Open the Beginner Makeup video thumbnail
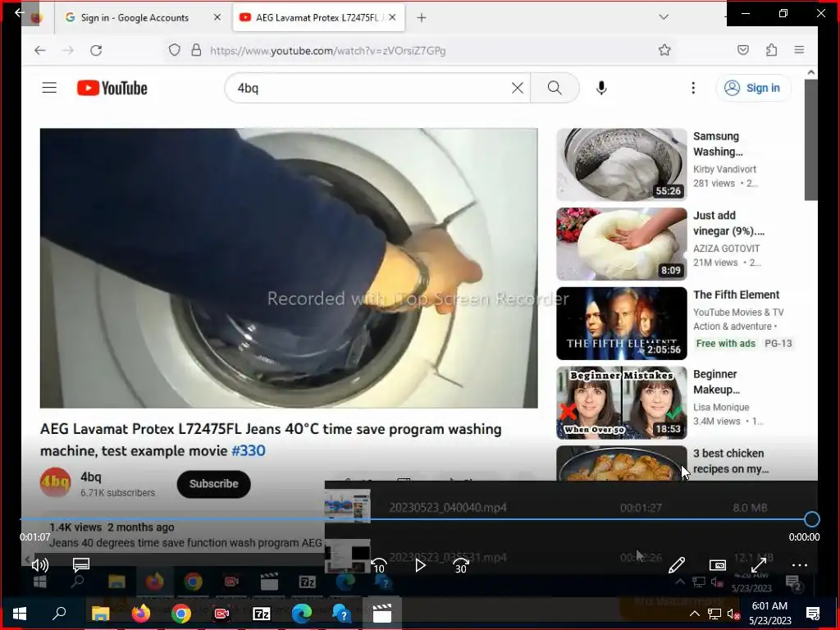 tap(622, 402)
